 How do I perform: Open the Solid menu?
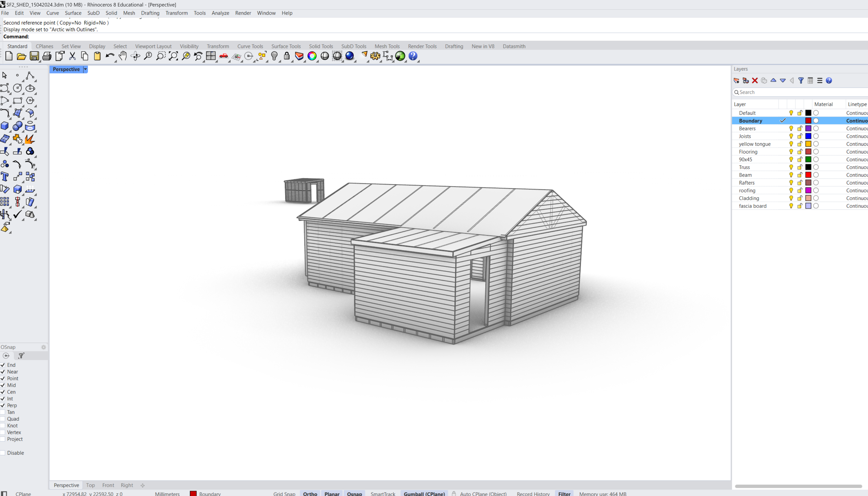click(x=111, y=13)
